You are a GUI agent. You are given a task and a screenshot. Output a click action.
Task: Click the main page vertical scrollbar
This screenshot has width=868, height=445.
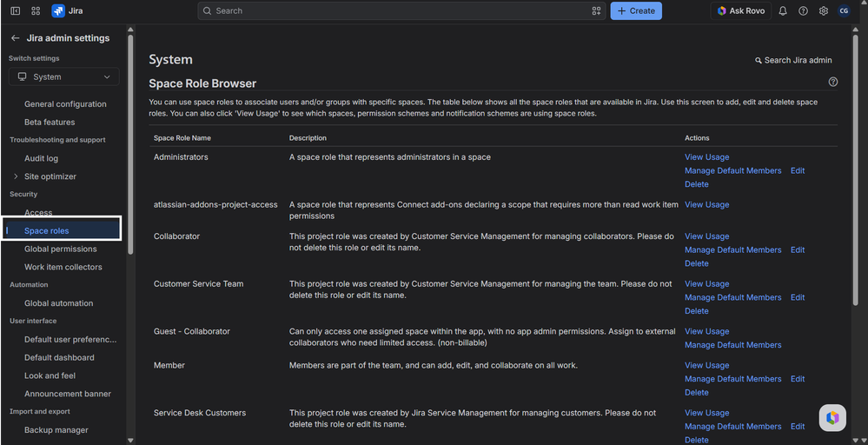click(855, 169)
